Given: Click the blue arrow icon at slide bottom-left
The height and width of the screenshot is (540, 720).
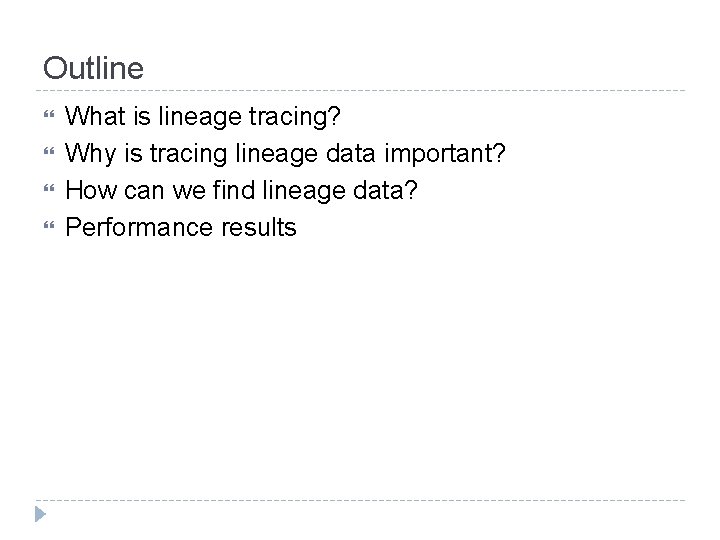Looking at the screenshot, I should coord(39,516).
